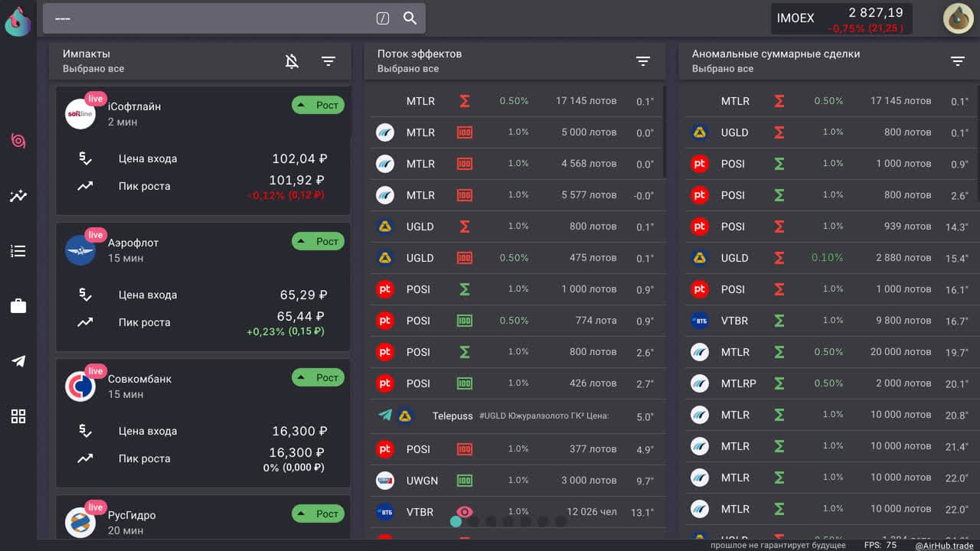Viewport: 980px width, 551px height.
Task: Click the slash shortcut icon in search bar
Action: (x=383, y=18)
